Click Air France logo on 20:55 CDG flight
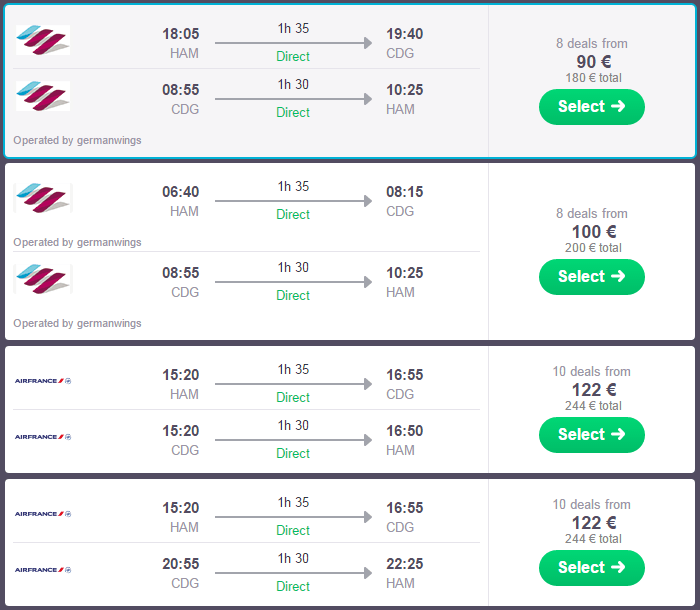This screenshot has height=610, width=700. [43, 570]
